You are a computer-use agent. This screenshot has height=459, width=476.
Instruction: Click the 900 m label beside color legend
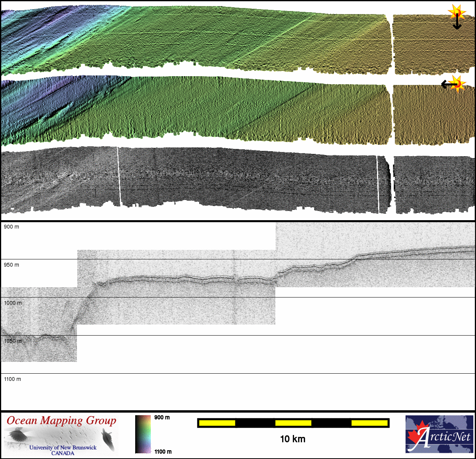(162, 417)
